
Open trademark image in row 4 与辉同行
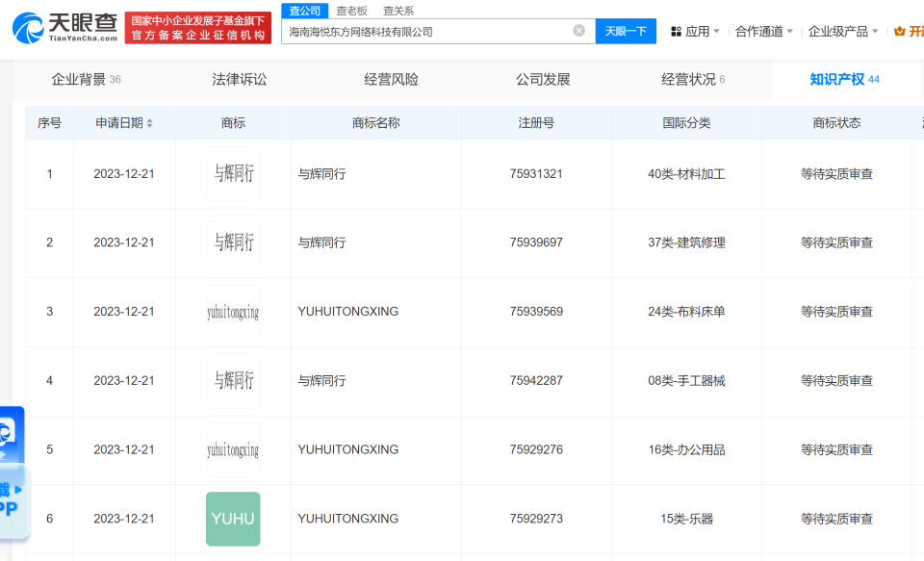[x=233, y=381]
